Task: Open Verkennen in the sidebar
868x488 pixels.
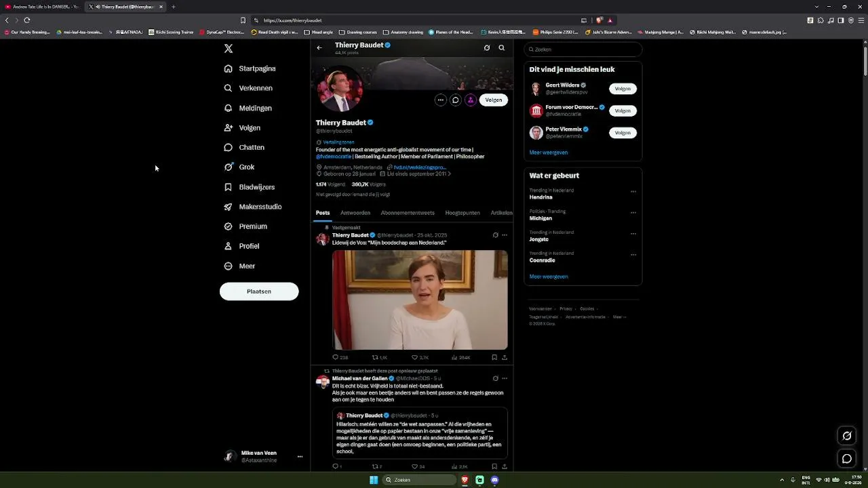Action: click(x=248, y=88)
